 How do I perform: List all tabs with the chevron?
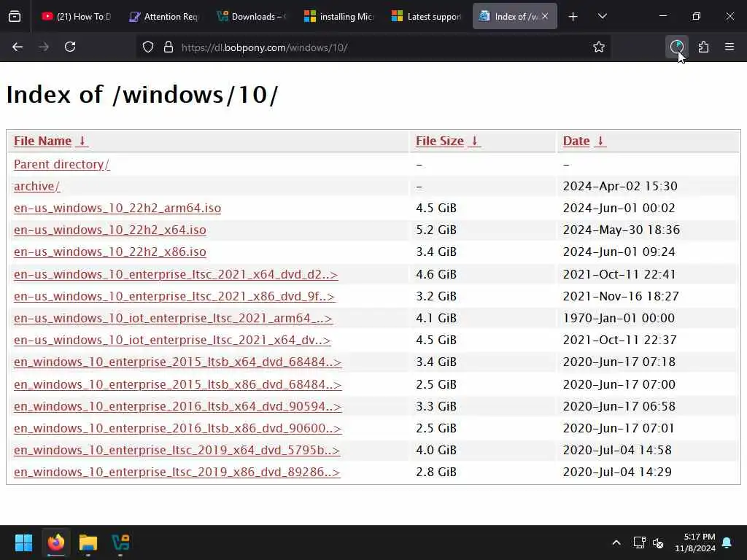(602, 17)
